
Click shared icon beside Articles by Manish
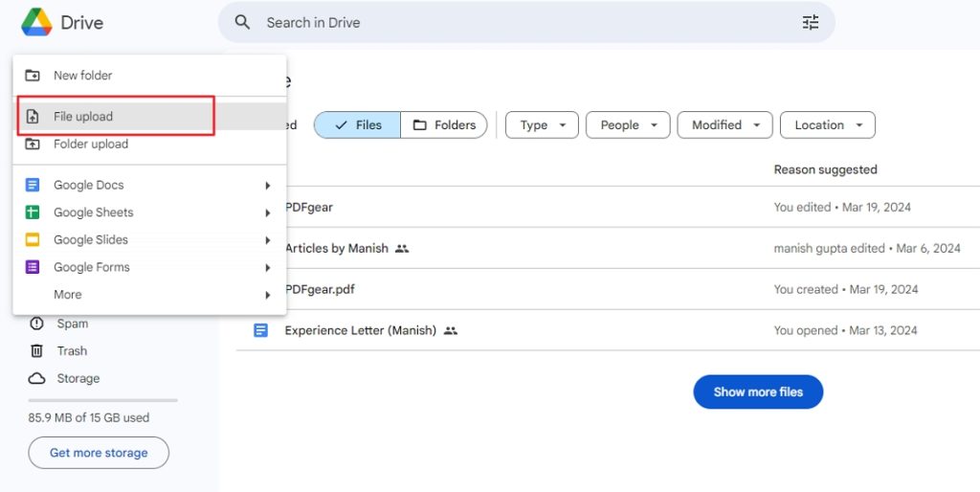(x=402, y=249)
